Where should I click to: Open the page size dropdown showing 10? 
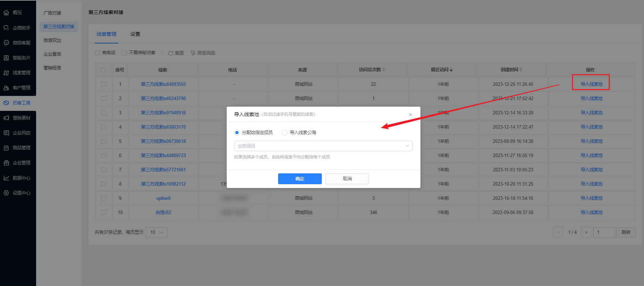(157, 232)
